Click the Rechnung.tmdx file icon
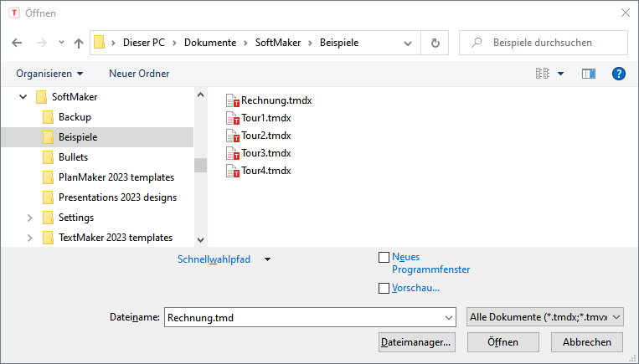This screenshot has width=639, height=364. coord(233,100)
